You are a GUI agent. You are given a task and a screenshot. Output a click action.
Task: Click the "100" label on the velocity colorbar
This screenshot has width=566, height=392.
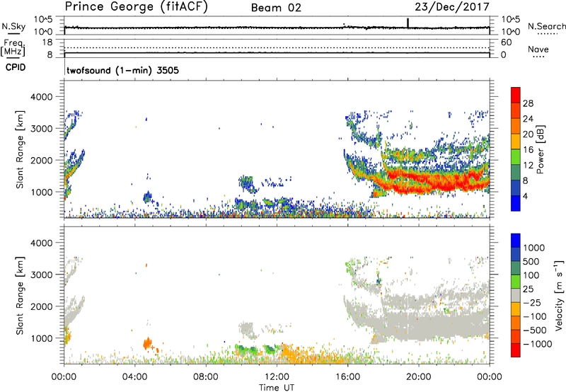pyautogui.click(x=531, y=275)
